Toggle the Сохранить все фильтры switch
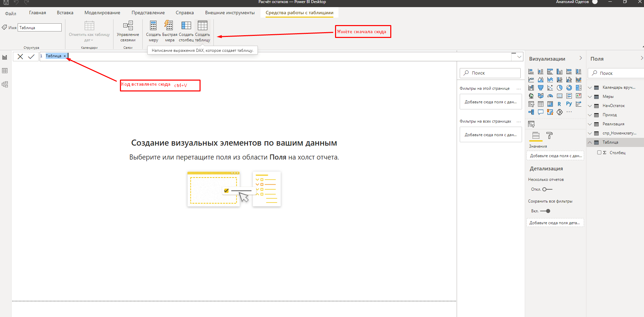644x317 pixels. (x=545, y=211)
